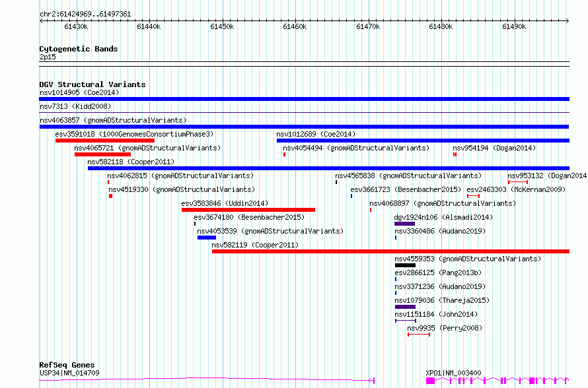Open the esv2866125 (Pang2013b) label
This screenshot has height=388, width=588.
[x=438, y=273]
